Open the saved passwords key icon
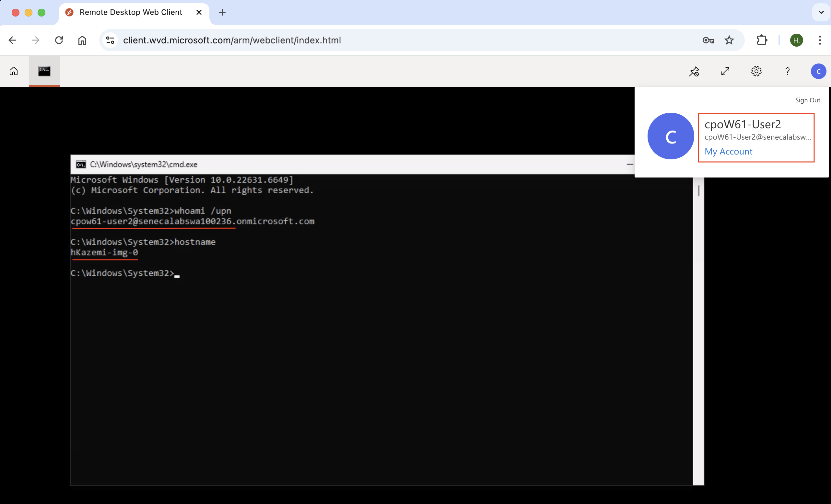Screen dimensions: 831x504 tap(708, 40)
